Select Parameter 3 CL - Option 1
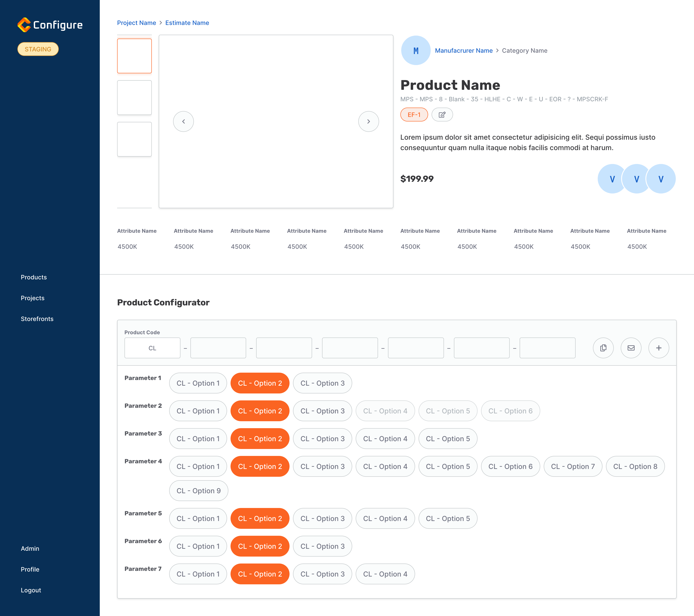 point(198,439)
